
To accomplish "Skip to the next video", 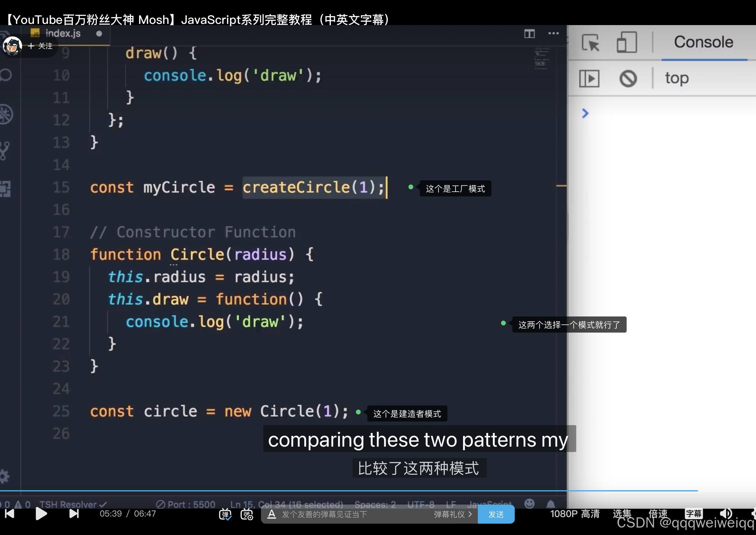I will pos(74,514).
